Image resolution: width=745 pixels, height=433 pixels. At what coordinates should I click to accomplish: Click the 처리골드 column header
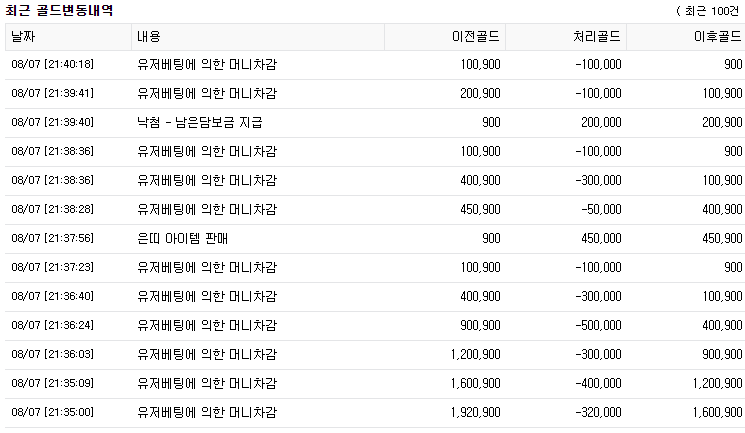pos(596,37)
